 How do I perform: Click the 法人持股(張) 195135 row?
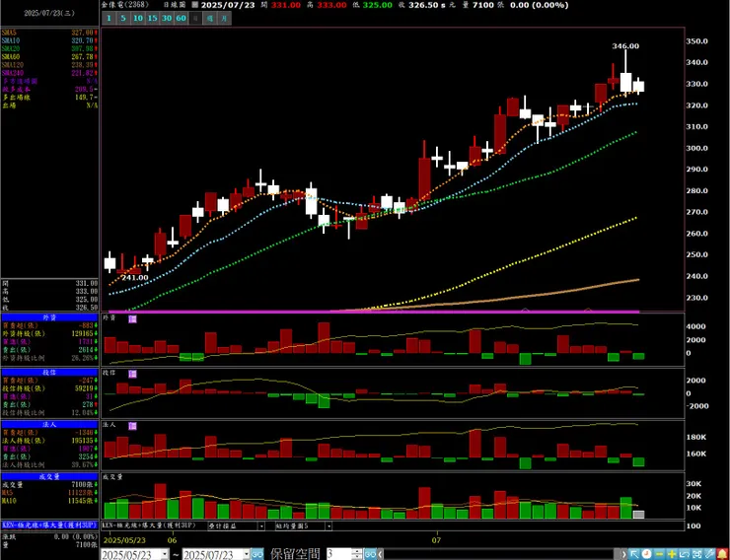(x=49, y=441)
